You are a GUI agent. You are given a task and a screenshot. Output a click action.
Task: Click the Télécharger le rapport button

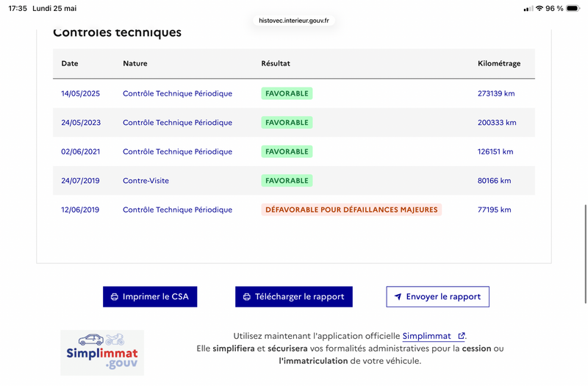pyautogui.click(x=293, y=297)
